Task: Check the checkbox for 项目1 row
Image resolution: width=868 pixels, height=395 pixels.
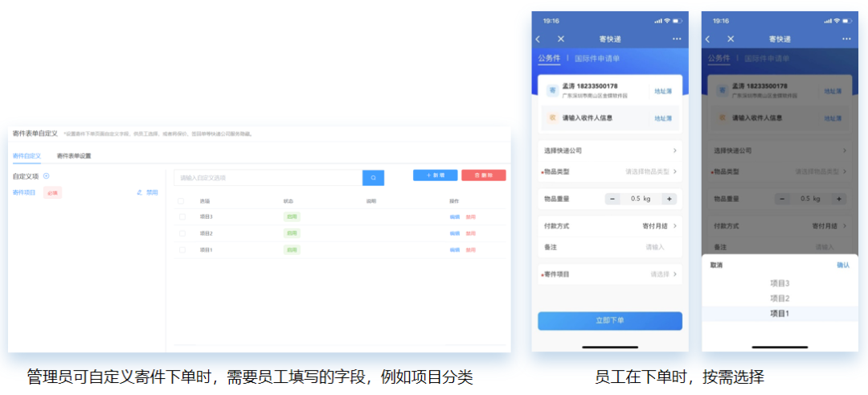Action: coord(181,250)
